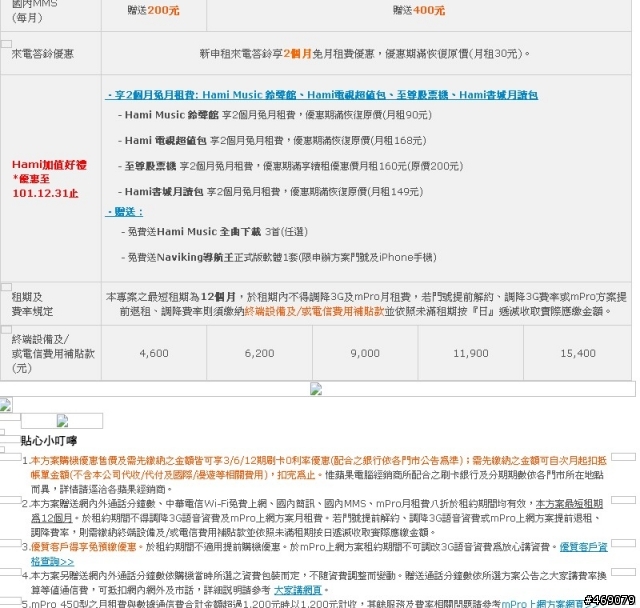Click the 來電答鈴優惠 row label
640x608 pixels.
(43, 54)
